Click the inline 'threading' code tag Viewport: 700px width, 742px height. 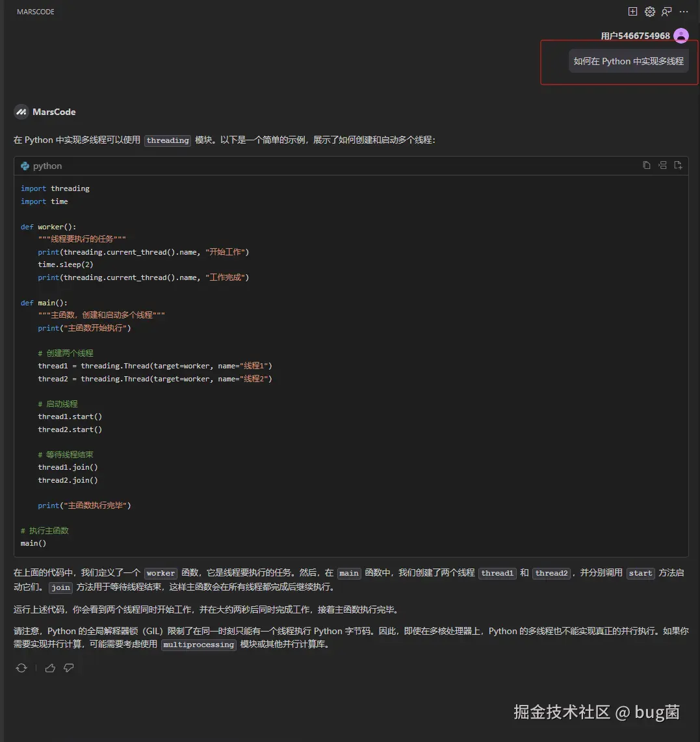tap(168, 140)
